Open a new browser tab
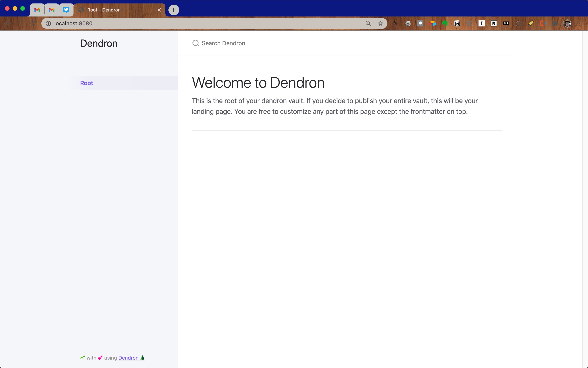This screenshot has width=588, height=368. coord(174,10)
